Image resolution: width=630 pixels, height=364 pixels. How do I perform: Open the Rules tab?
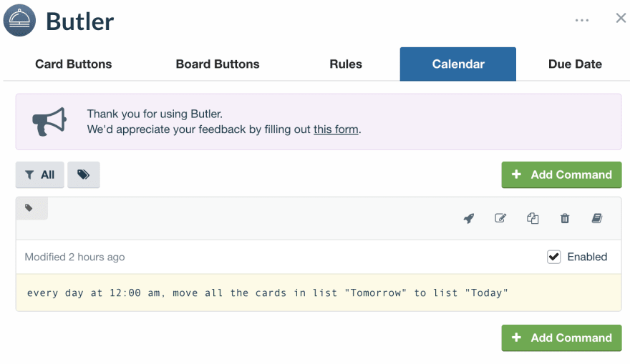(346, 64)
